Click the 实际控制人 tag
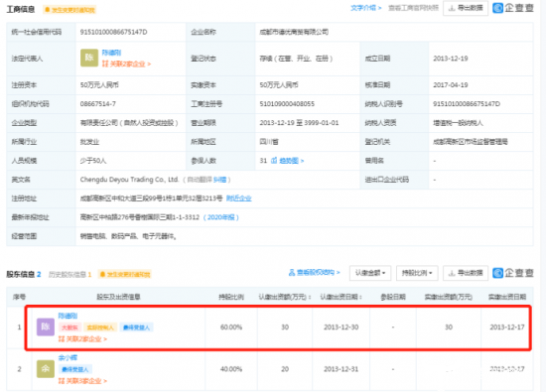The width and height of the screenshot is (546, 392). (x=100, y=327)
